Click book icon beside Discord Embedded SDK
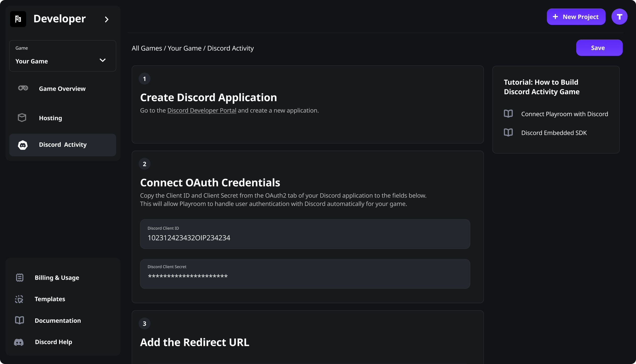 pyautogui.click(x=508, y=133)
